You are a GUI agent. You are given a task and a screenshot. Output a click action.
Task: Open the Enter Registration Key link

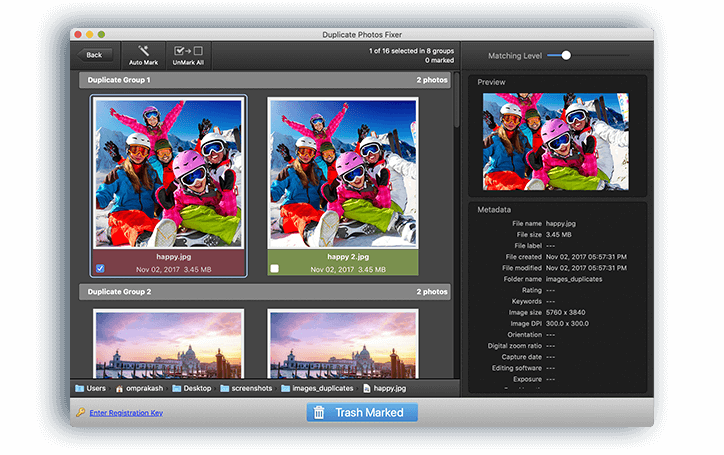[125, 413]
